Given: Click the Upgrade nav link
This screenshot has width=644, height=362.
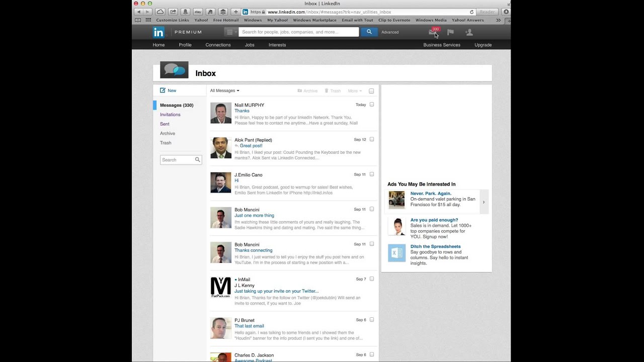Looking at the screenshot, I should tap(483, 45).
